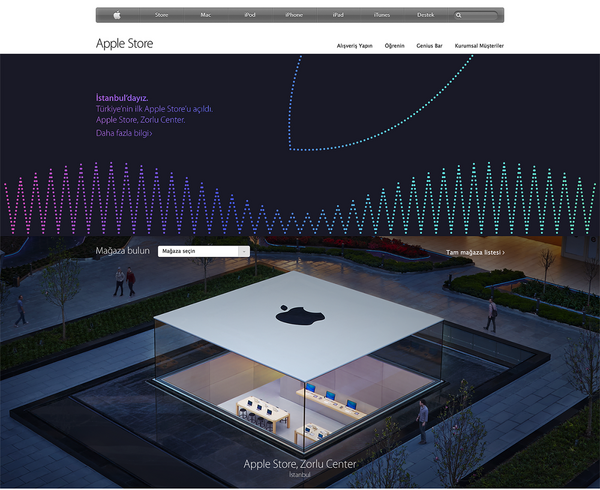Click the Apple logo in the navigation bar

(117, 15)
